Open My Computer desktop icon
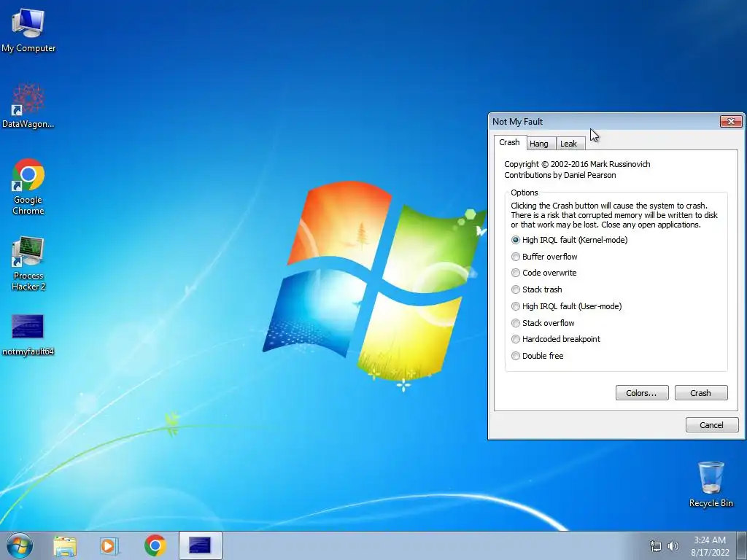This screenshot has height=560, width=747. point(28,29)
